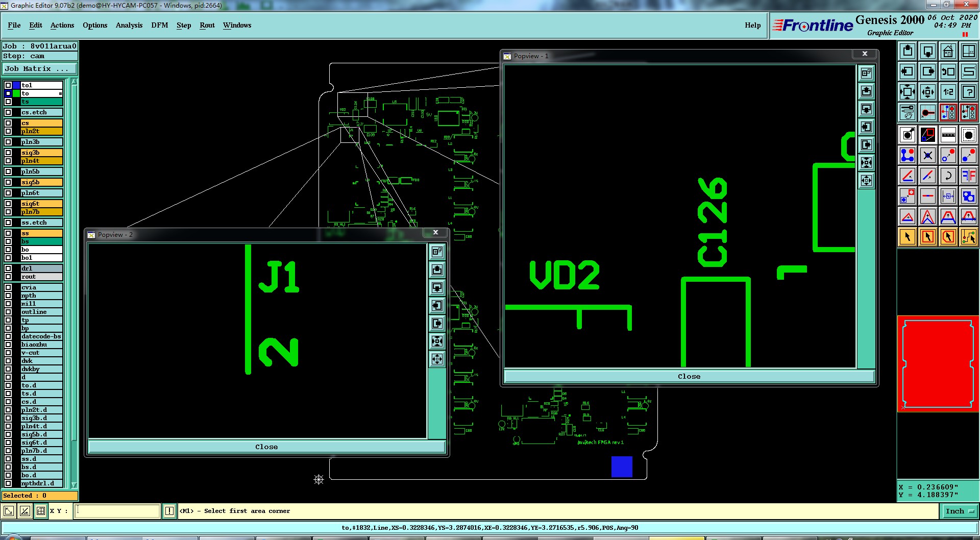Toggle the checkbox for layer pln2t

[8, 131]
